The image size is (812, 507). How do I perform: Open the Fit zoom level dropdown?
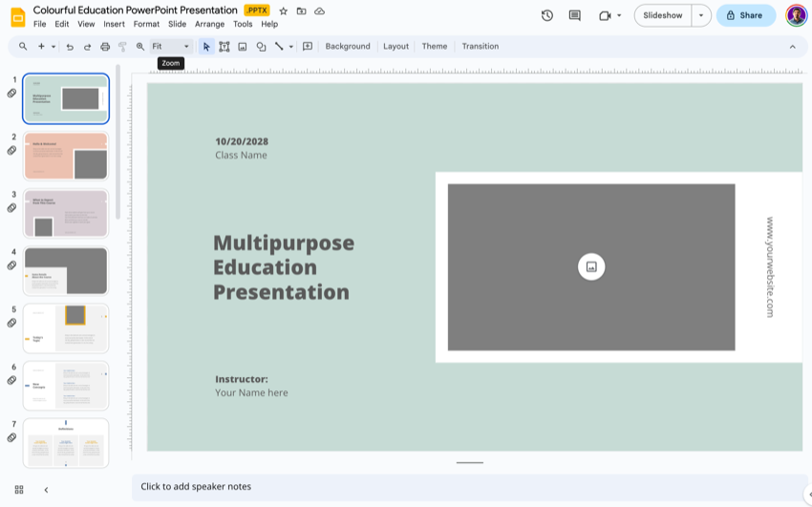(x=171, y=47)
